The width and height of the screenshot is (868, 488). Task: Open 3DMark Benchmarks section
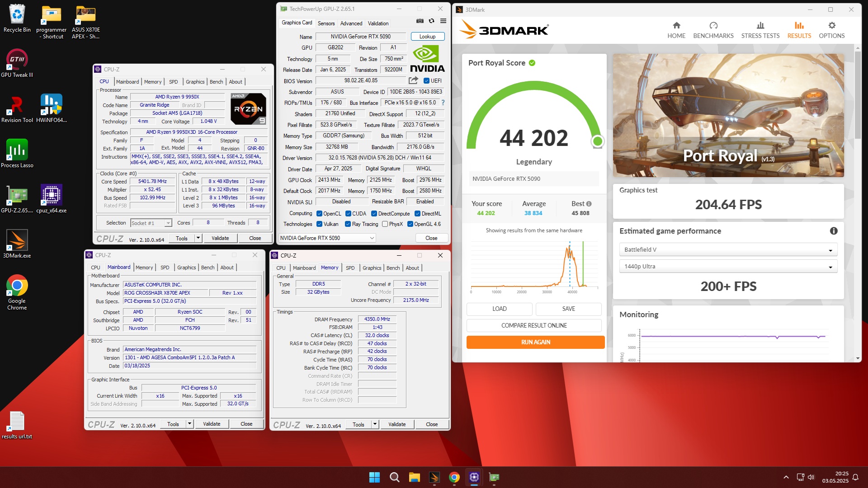(713, 30)
